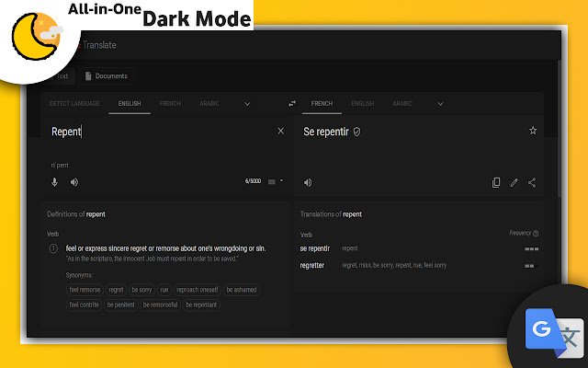
Task: Click the crescent moon Dark Mode logo
Action: [x=37, y=37]
